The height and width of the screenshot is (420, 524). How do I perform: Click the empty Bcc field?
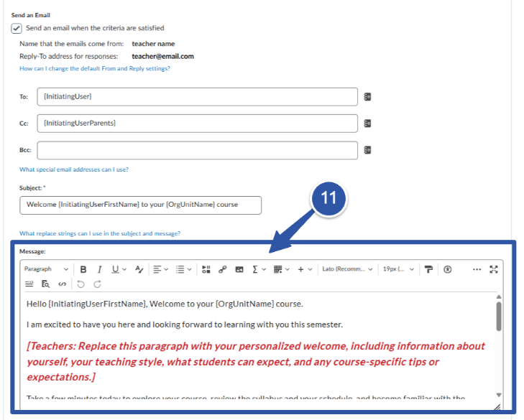click(198, 150)
